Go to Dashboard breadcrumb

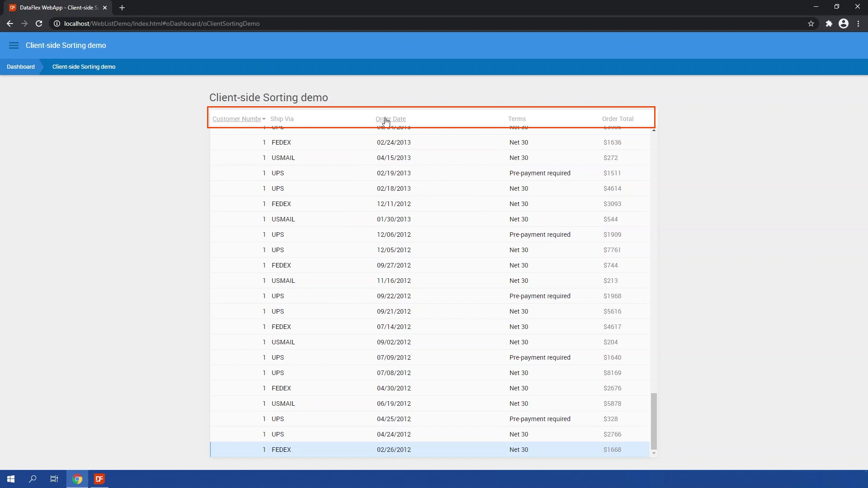21,67
